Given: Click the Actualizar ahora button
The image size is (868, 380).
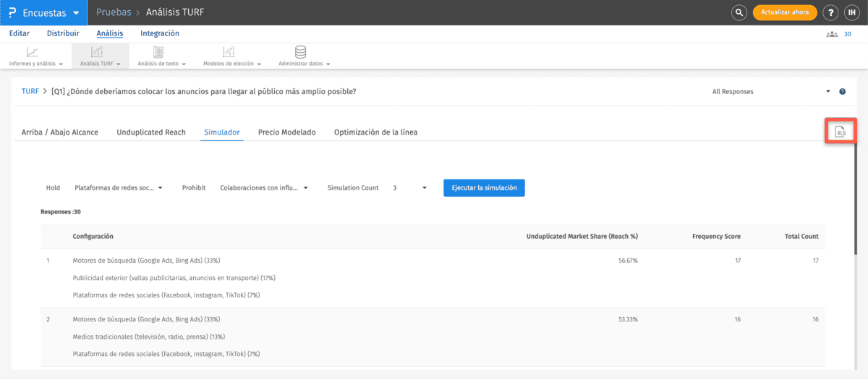Looking at the screenshot, I should (x=785, y=12).
